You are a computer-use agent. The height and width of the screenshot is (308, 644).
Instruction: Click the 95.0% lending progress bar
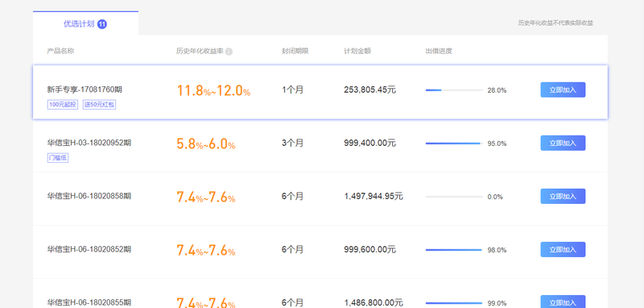pos(454,144)
